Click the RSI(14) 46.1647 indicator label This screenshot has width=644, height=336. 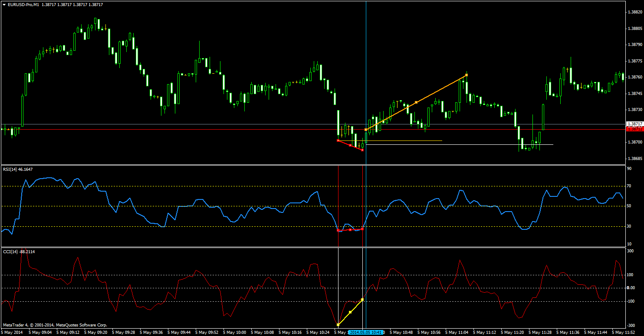click(18, 169)
